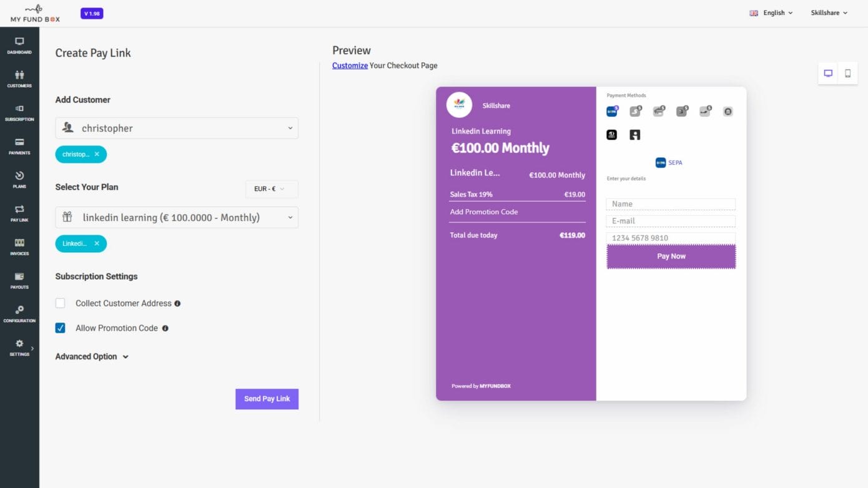The height and width of the screenshot is (488, 868).
Task: Go to Customers in the sidebar
Action: click(19, 79)
